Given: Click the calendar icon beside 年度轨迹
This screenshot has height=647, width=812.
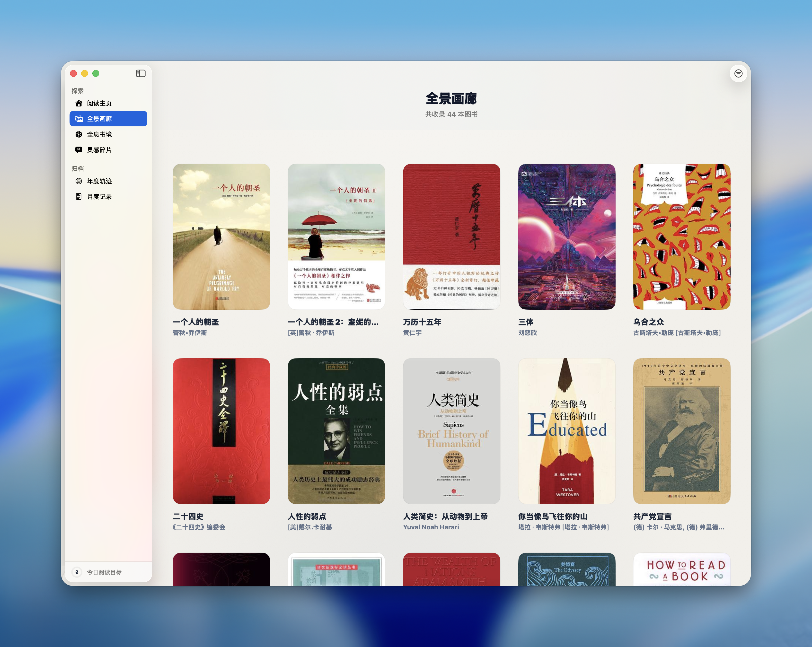Looking at the screenshot, I should (79, 181).
